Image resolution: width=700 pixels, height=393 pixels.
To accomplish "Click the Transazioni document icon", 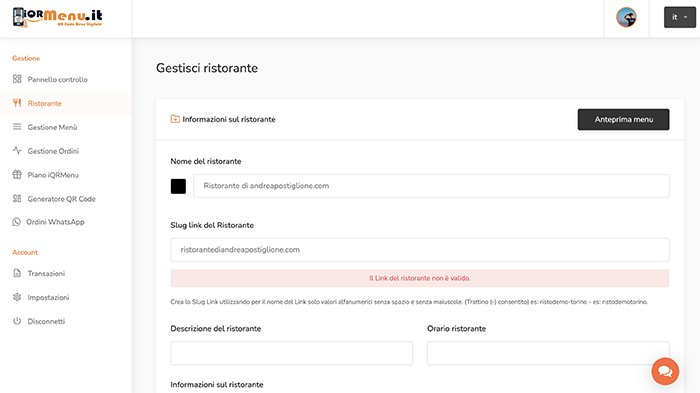I will pos(17,273).
